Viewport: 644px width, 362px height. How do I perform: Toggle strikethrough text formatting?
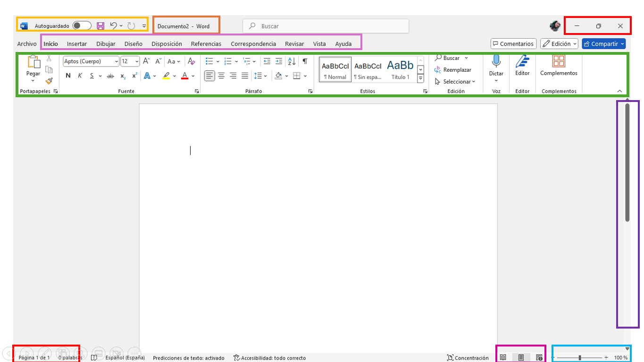[x=110, y=76]
